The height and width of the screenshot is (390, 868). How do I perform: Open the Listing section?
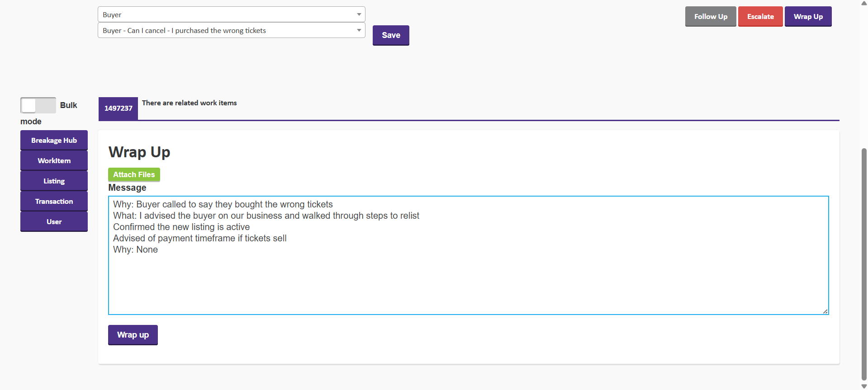click(x=54, y=181)
